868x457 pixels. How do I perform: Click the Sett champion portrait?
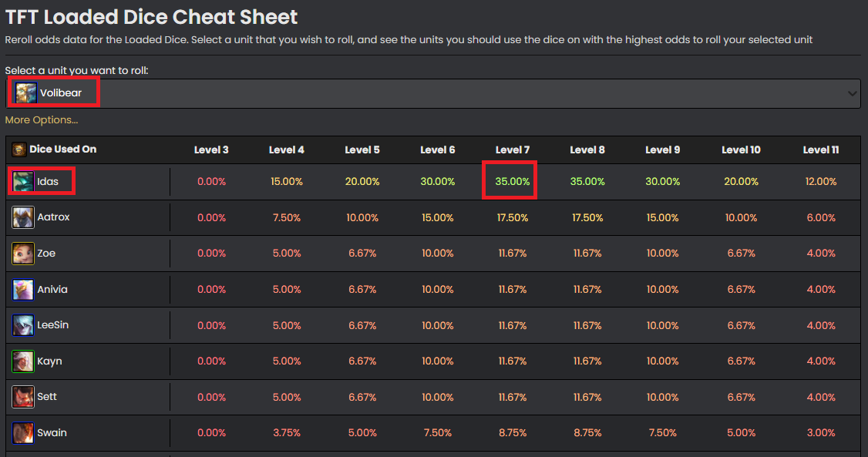[x=23, y=397]
